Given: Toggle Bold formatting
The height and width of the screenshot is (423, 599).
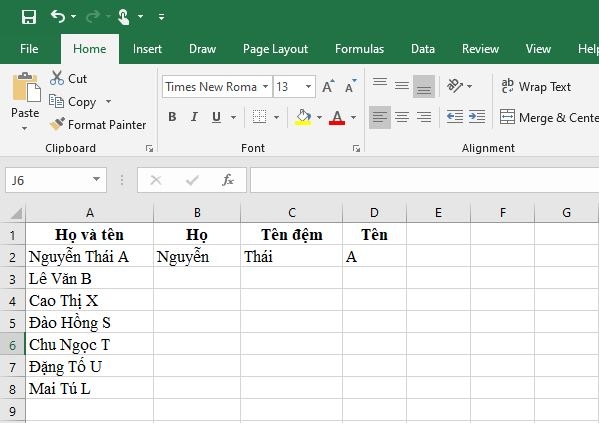Looking at the screenshot, I should click(x=172, y=117).
